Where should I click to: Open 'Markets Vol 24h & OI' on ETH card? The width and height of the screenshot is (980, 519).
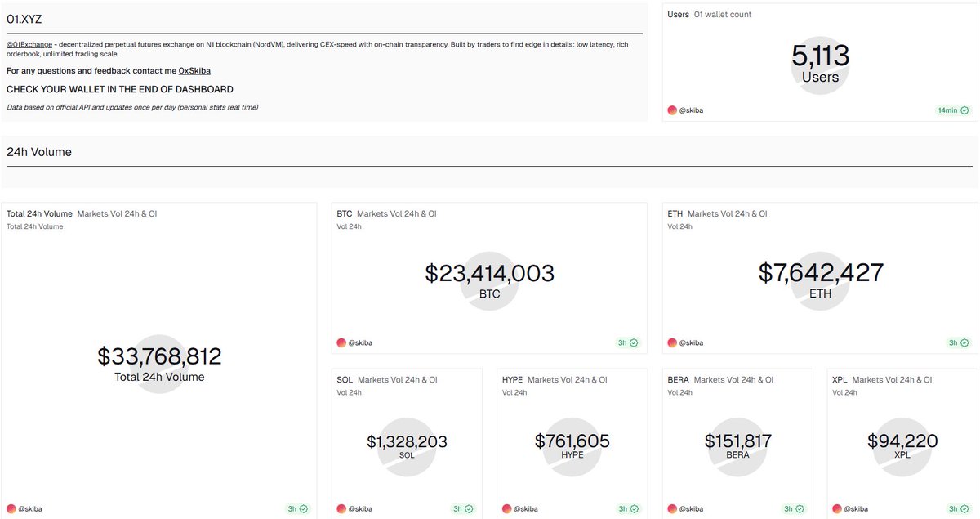pos(727,214)
